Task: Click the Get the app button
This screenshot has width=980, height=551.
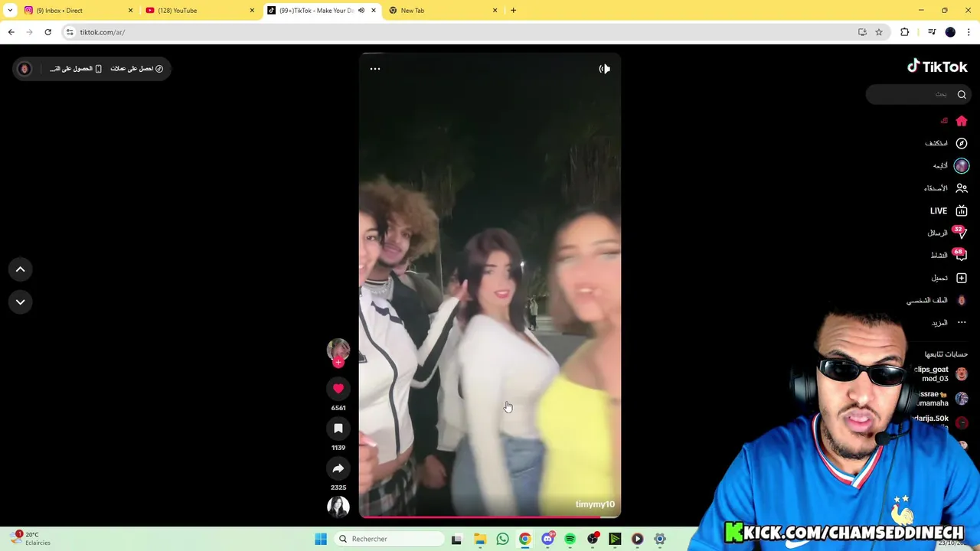Action: coord(76,69)
